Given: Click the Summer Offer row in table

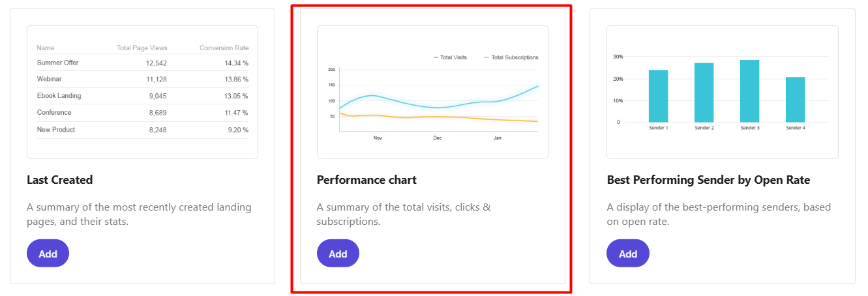Looking at the screenshot, I should tap(142, 63).
